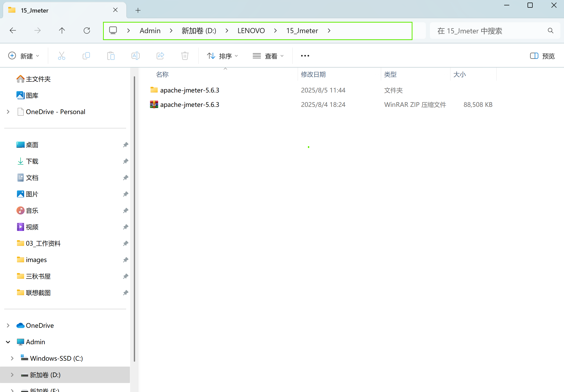Click 新加卷 (D:) in the breadcrumb
564x392 pixels.
[x=199, y=31]
